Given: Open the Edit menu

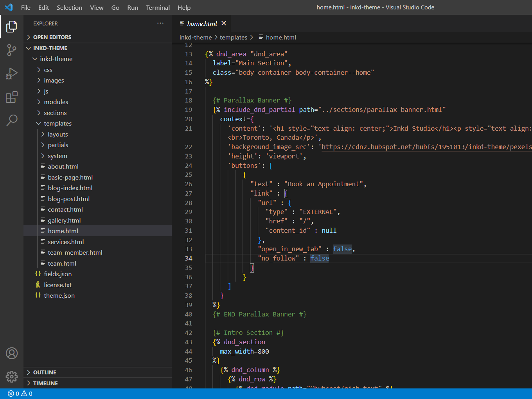Looking at the screenshot, I should point(43,7).
